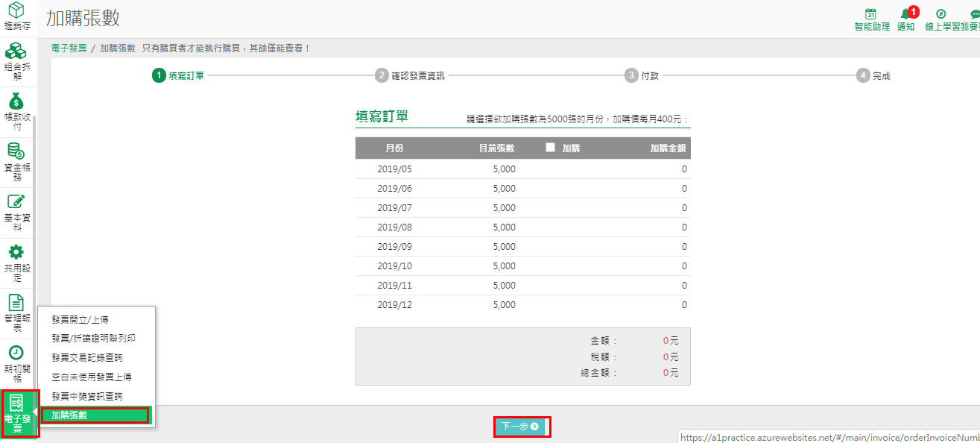The height and width of the screenshot is (443, 980).
Task: Click the 電子發票 sidebar icon
Action: pyautogui.click(x=17, y=414)
